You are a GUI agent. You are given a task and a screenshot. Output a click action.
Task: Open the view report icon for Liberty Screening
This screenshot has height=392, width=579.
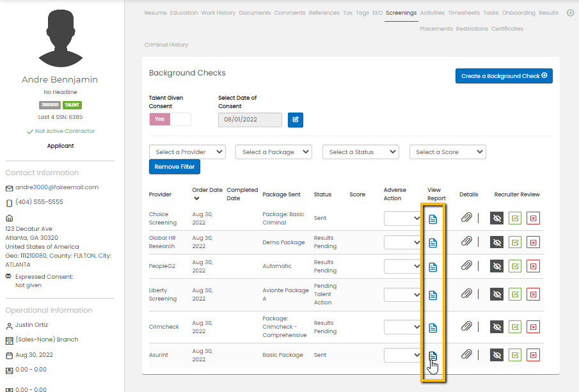coord(432,295)
